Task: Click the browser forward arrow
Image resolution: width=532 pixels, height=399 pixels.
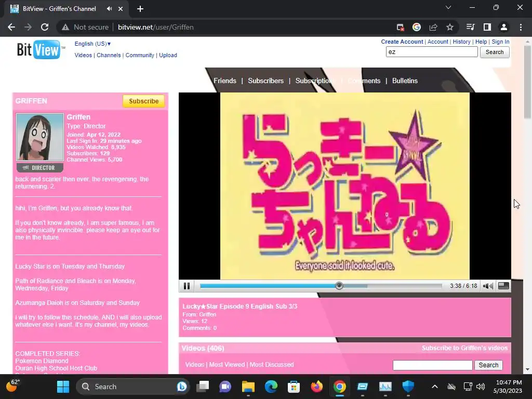Action: click(28, 27)
